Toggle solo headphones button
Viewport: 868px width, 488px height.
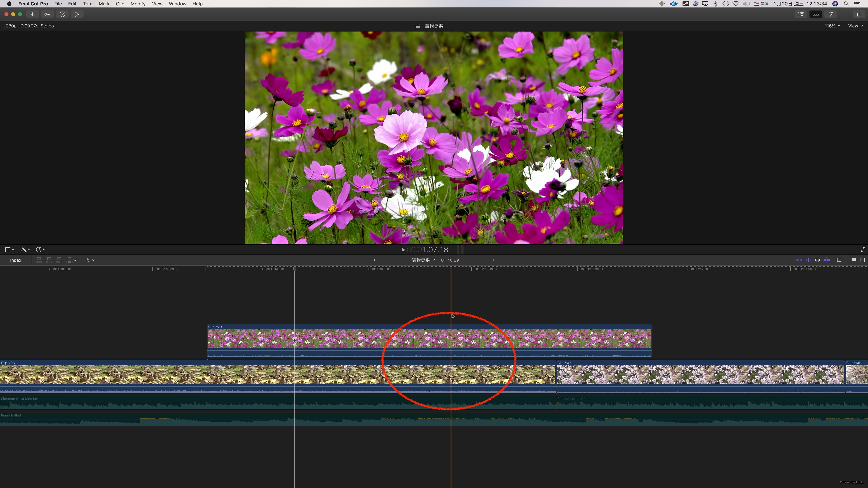click(817, 260)
